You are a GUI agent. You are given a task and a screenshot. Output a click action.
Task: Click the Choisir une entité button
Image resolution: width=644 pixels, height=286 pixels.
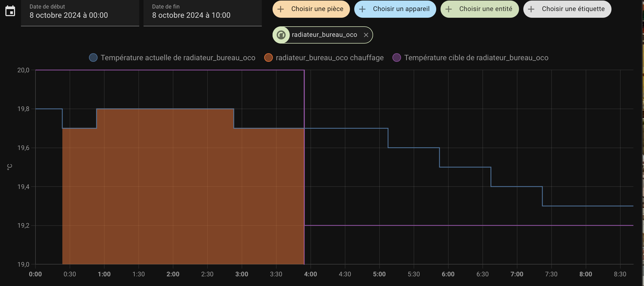coord(485,9)
